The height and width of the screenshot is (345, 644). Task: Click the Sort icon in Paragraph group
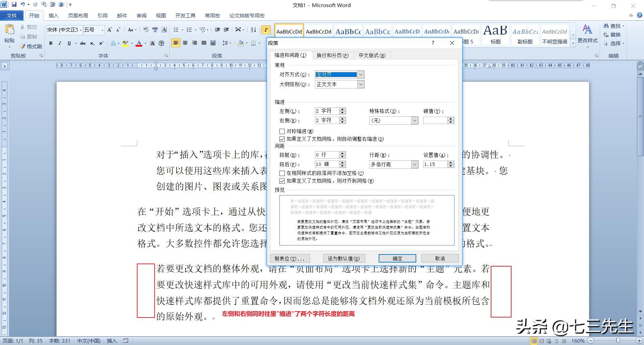point(253,30)
